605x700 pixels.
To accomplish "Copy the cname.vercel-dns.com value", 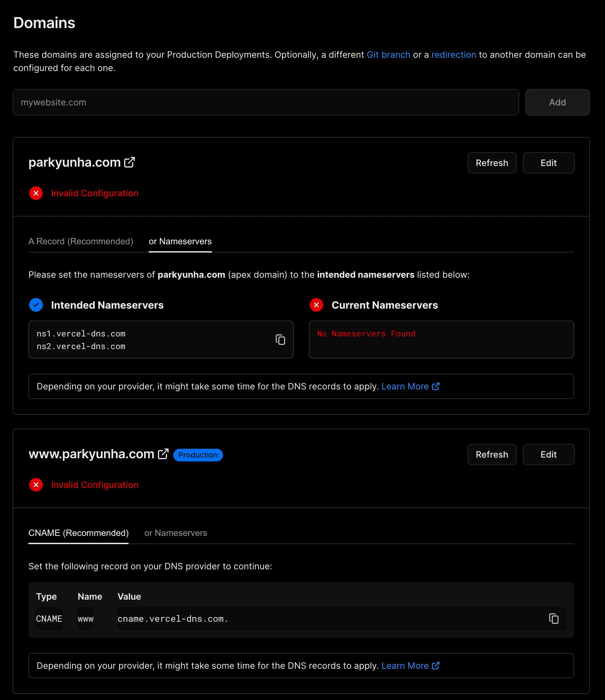I will click(554, 619).
